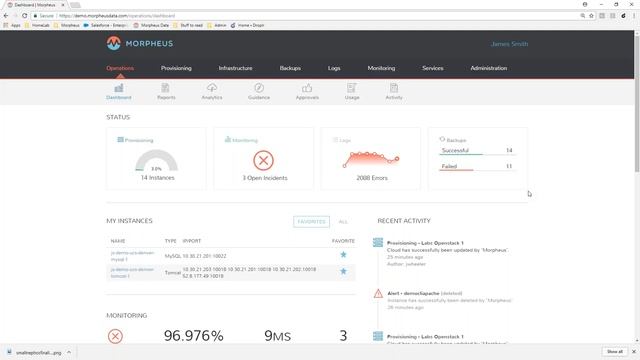Click the 9MS response time value

pyautogui.click(x=278, y=336)
